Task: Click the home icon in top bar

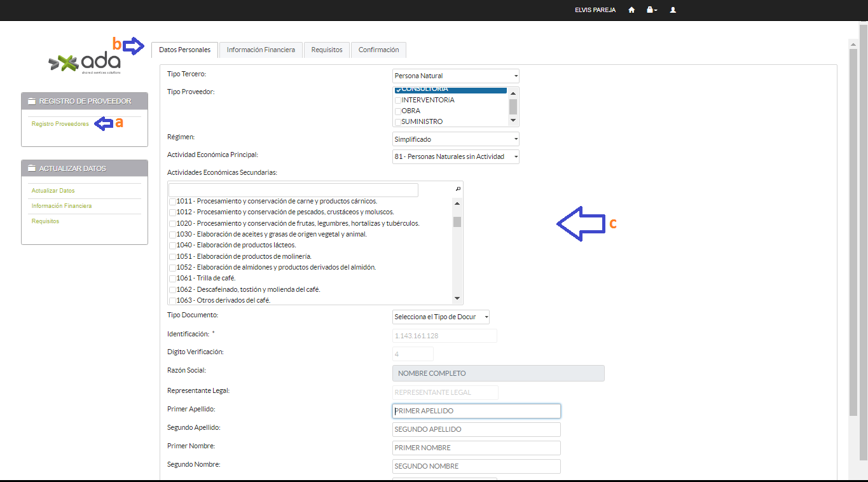Action: [x=631, y=10]
